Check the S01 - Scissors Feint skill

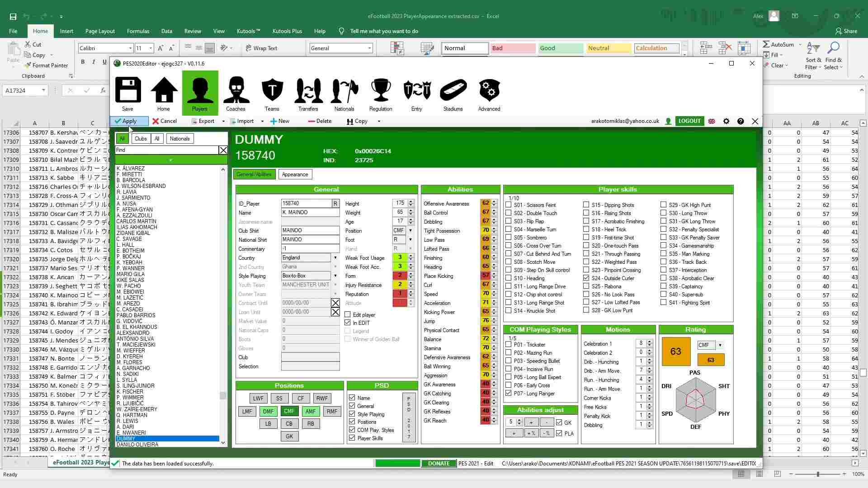click(x=509, y=205)
